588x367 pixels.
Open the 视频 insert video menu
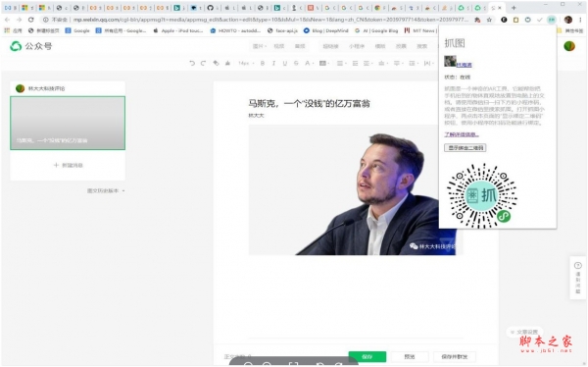[x=279, y=46]
